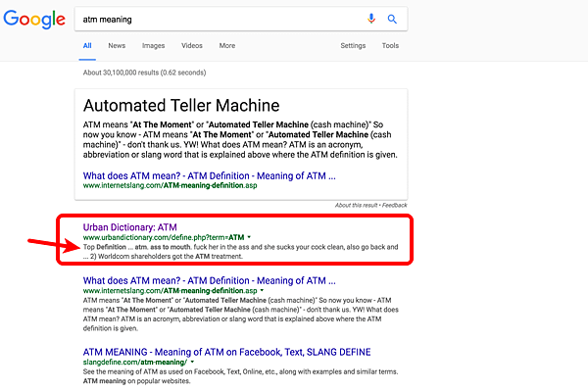Open the urbandictionary.com URL dropdown arrow
This screenshot has height=391, width=588.
249,237
